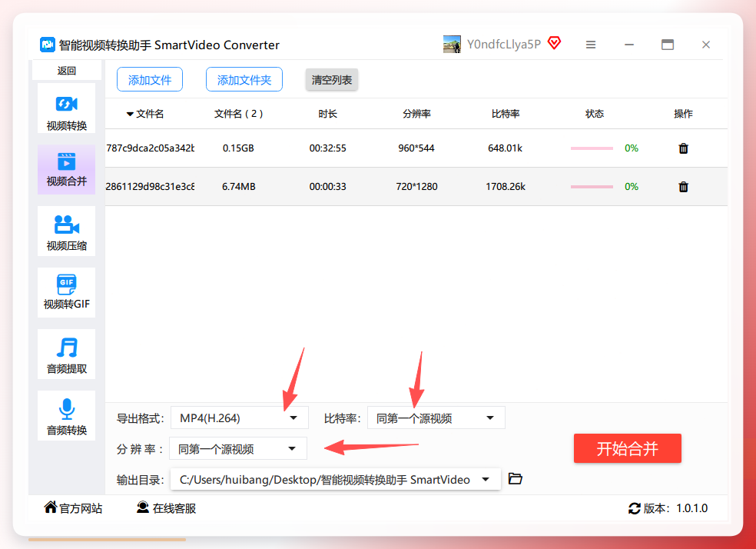Click the 清空列表 button
The height and width of the screenshot is (549, 756).
point(332,80)
